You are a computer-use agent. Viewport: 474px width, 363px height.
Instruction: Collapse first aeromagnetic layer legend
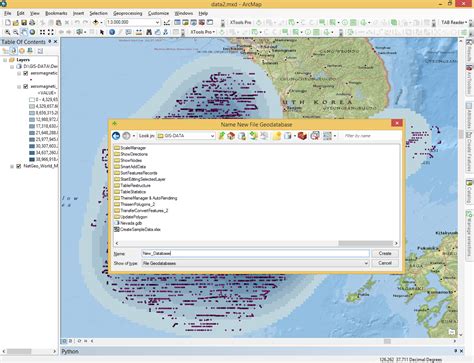click(x=19, y=73)
